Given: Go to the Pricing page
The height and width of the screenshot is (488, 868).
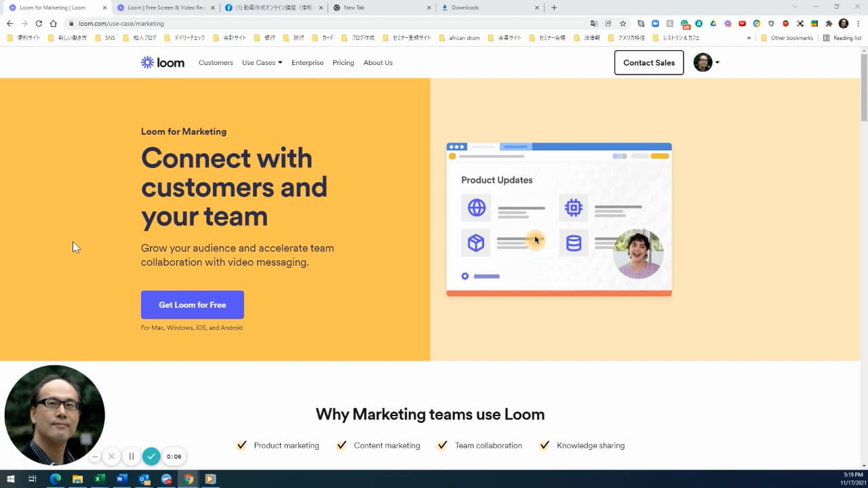Looking at the screenshot, I should tap(343, 62).
